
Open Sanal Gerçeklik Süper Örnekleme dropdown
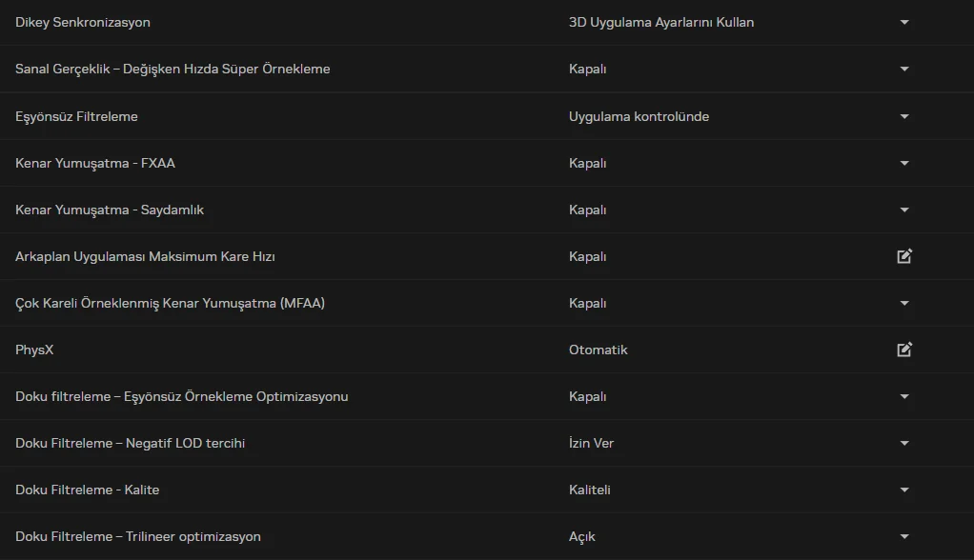904,69
